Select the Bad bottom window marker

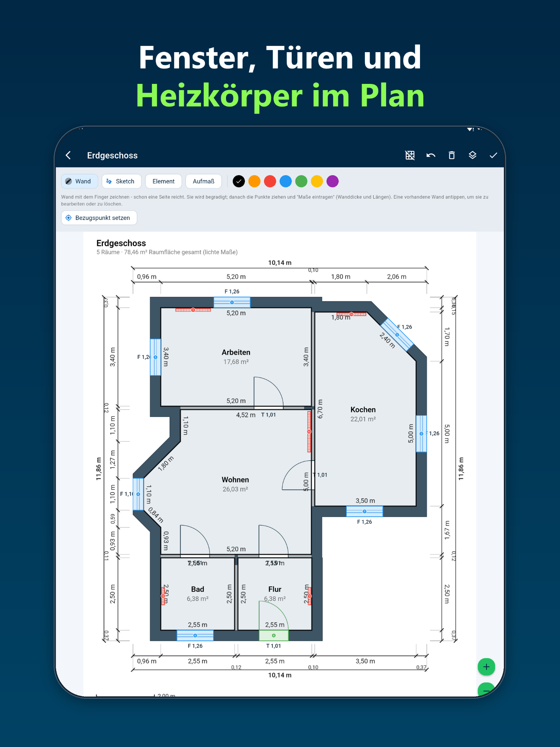pyautogui.click(x=195, y=635)
